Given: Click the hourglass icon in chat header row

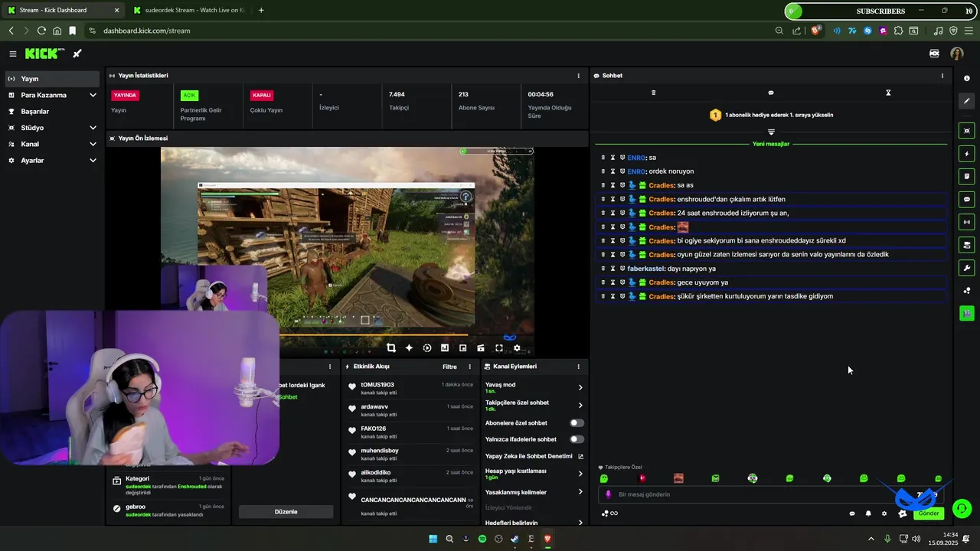Looking at the screenshot, I should pos(888,93).
